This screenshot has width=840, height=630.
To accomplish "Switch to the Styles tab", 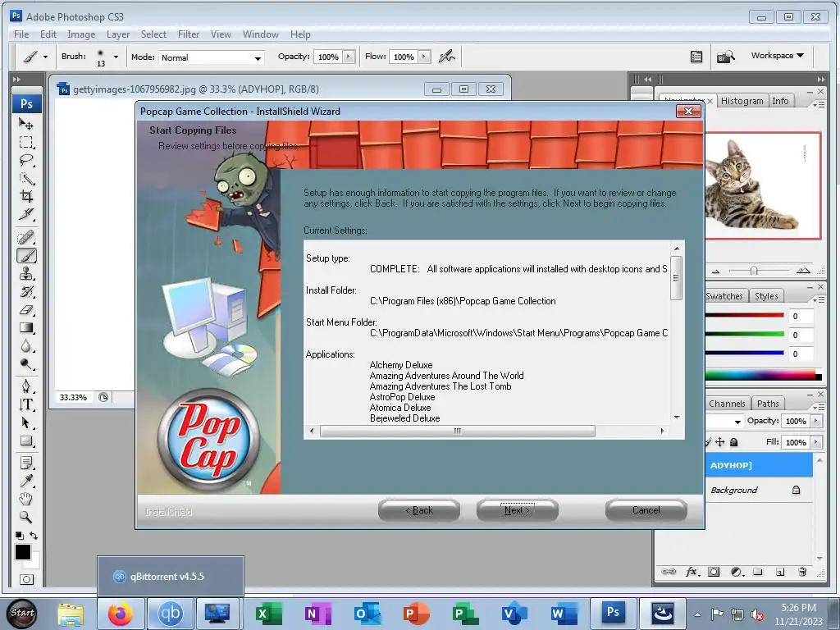I will 766,295.
